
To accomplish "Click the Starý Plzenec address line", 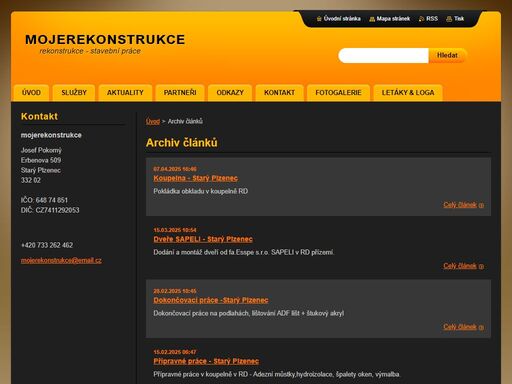I will point(41,170).
